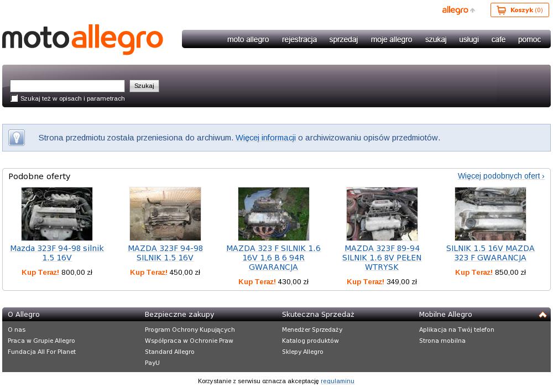Click the small allegro logo link at top
This screenshot has height=392, width=553.
click(458, 10)
